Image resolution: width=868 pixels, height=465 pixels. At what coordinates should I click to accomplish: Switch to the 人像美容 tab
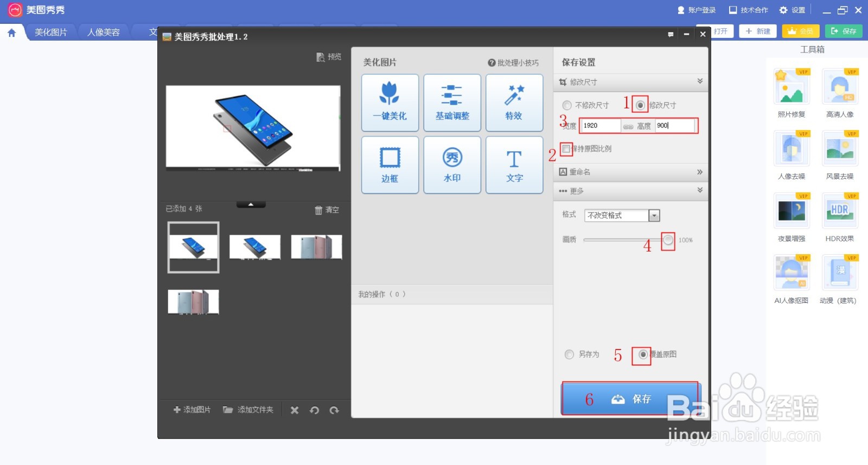click(x=104, y=33)
